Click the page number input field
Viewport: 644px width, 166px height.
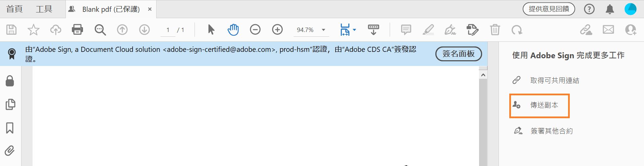[168, 30]
